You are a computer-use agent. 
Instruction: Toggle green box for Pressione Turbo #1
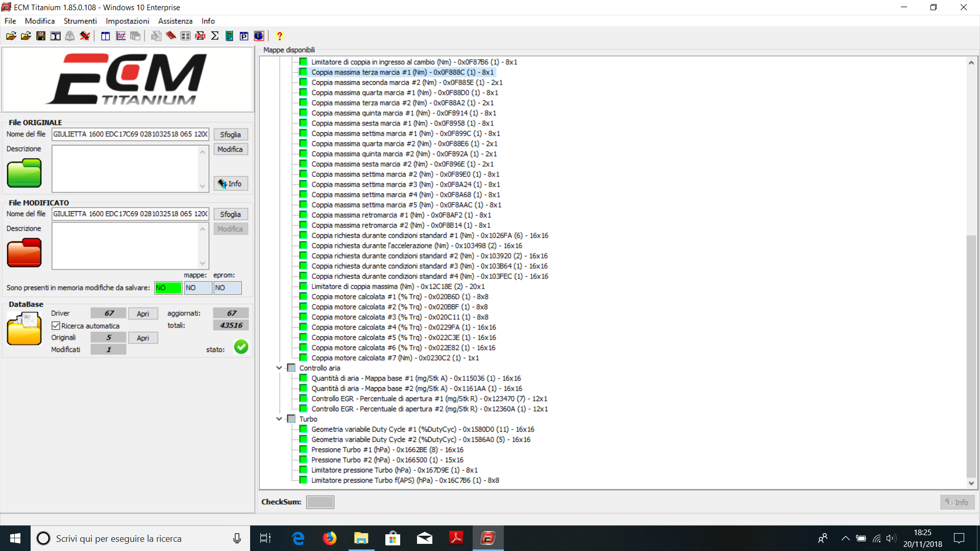[x=303, y=449]
